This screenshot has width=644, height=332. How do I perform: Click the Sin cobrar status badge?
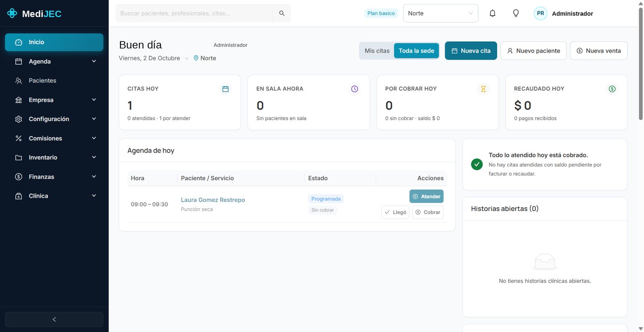coord(323,210)
